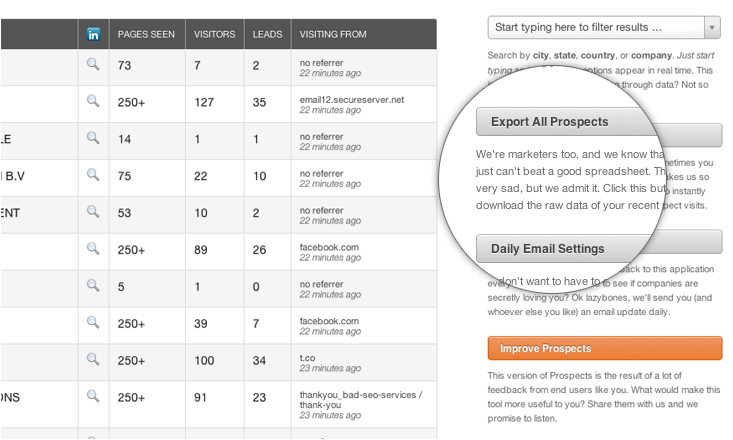Click the t.co referrer entry
This screenshot has width=733, height=440.
(308, 358)
